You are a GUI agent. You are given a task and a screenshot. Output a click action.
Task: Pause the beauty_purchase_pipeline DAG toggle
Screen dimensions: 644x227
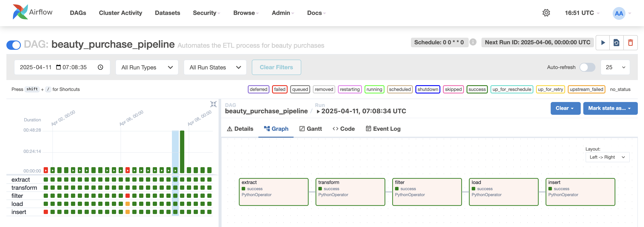(x=14, y=45)
